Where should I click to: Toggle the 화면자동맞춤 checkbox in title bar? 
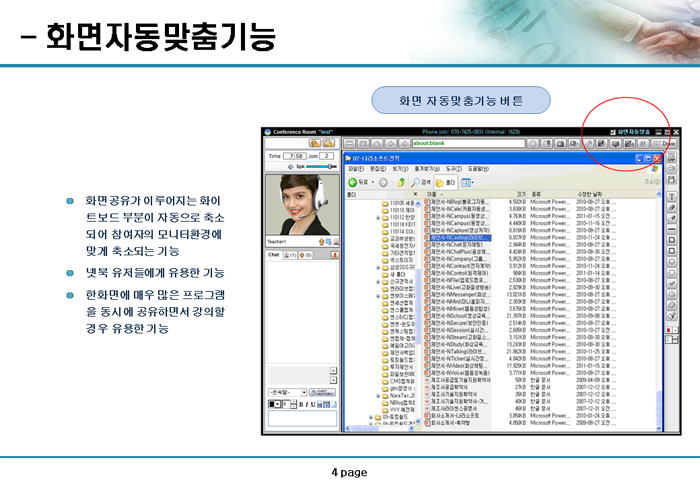[612, 132]
